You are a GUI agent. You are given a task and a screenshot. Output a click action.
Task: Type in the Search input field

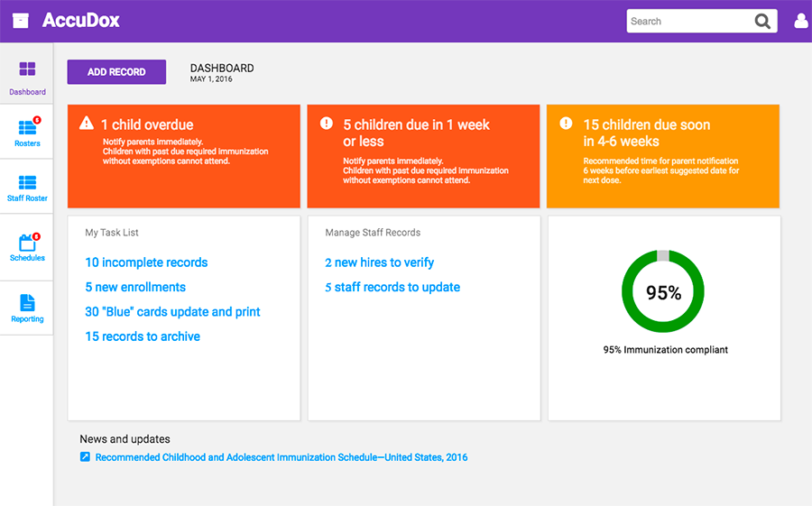click(x=688, y=22)
